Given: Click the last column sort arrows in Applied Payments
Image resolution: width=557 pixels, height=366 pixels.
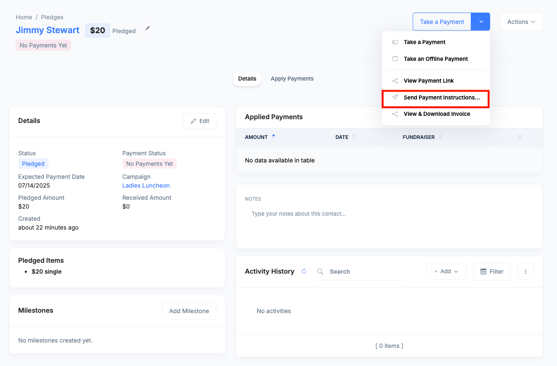Looking at the screenshot, I should [x=520, y=137].
